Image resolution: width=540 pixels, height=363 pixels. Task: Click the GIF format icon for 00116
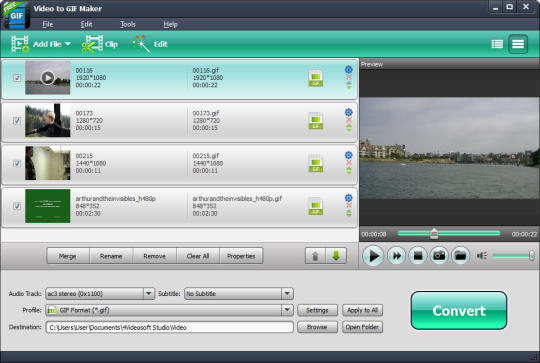click(x=315, y=78)
